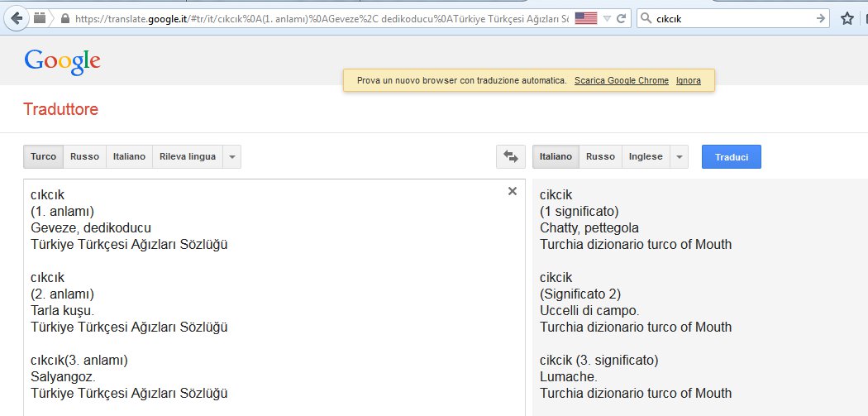Viewport: 868px width, 416px height.
Task: Expand the target language dropdown arrow
Action: tap(680, 157)
